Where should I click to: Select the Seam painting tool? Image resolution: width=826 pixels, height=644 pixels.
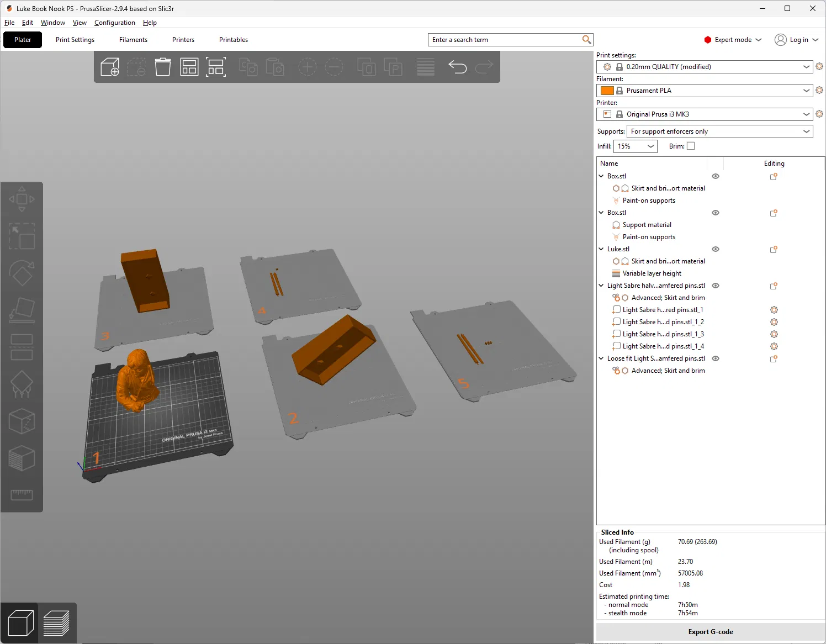pyautogui.click(x=22, y=422)
